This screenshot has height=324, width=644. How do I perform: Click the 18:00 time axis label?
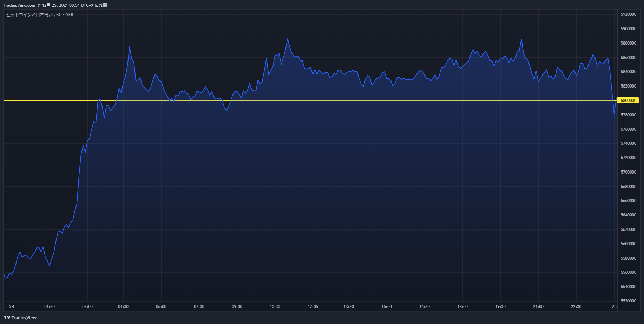click(x=462, y=307)
